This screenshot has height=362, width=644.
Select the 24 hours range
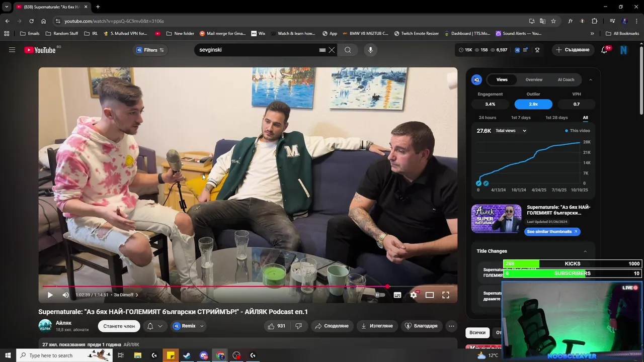click(488, 118)
